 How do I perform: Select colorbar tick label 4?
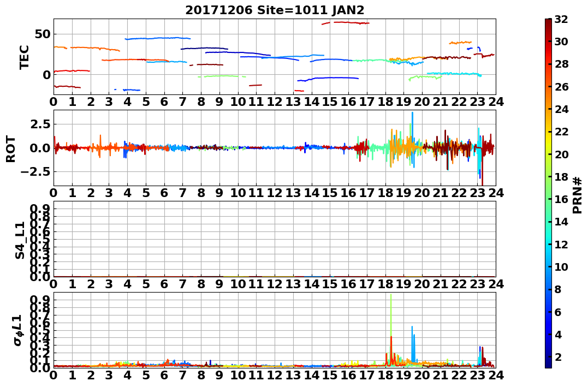click(x=558, y=334)
